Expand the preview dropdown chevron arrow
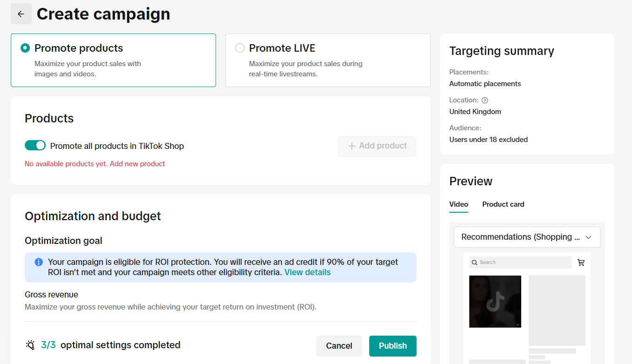The height and width of the screenshot is (364, 632). point(588,237)
